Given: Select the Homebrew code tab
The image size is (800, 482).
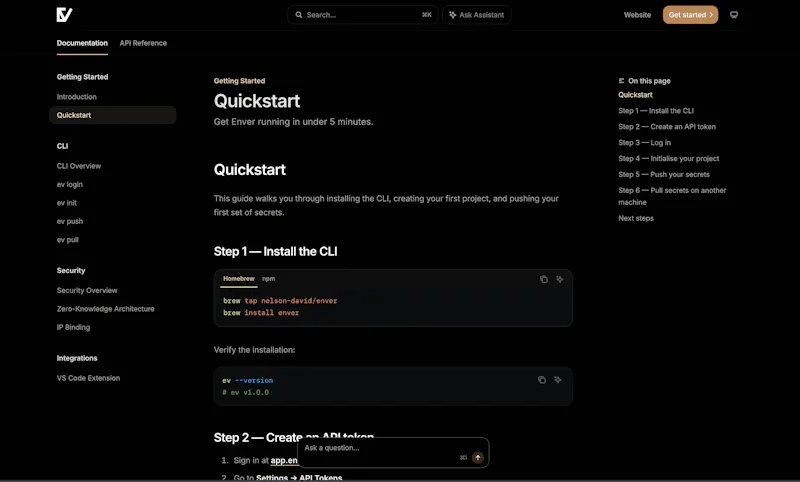Looking at the screenshot, I should [238, 278].
